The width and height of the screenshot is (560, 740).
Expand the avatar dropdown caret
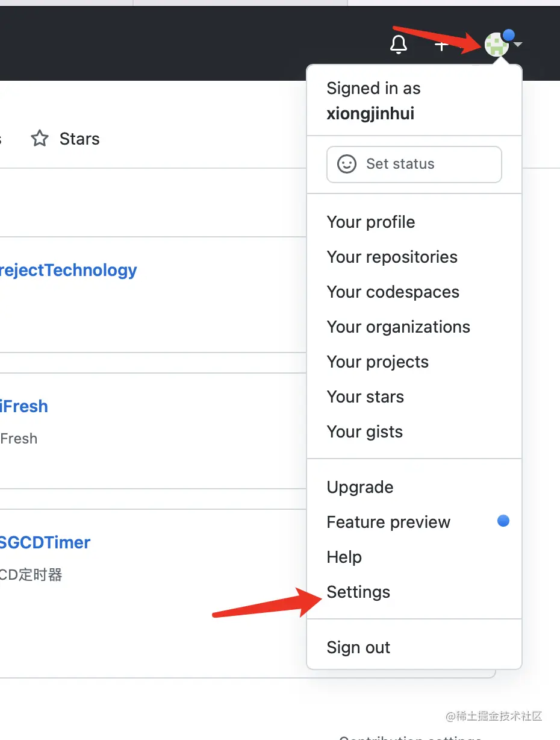coord(518,45)
